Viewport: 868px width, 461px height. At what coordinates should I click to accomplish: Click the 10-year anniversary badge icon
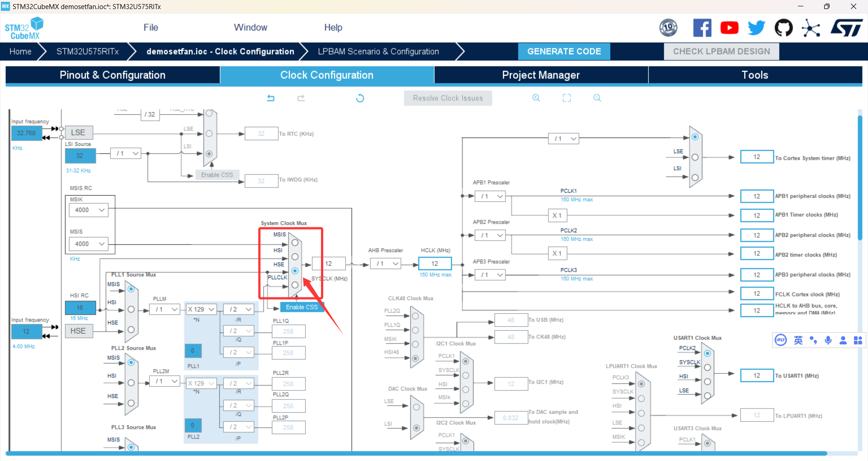pos(668,28)
